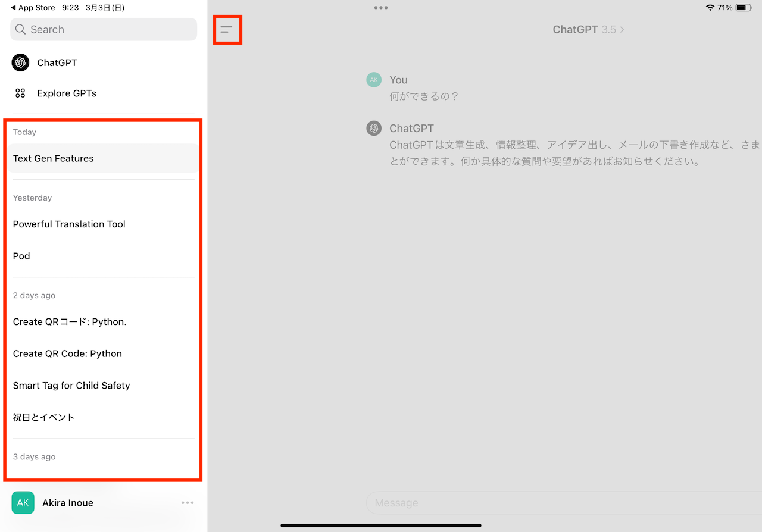Image resolution: width=762 pixels, height=532 pixels.
Task: Tap the Today section header
Action: click(24, 132)
